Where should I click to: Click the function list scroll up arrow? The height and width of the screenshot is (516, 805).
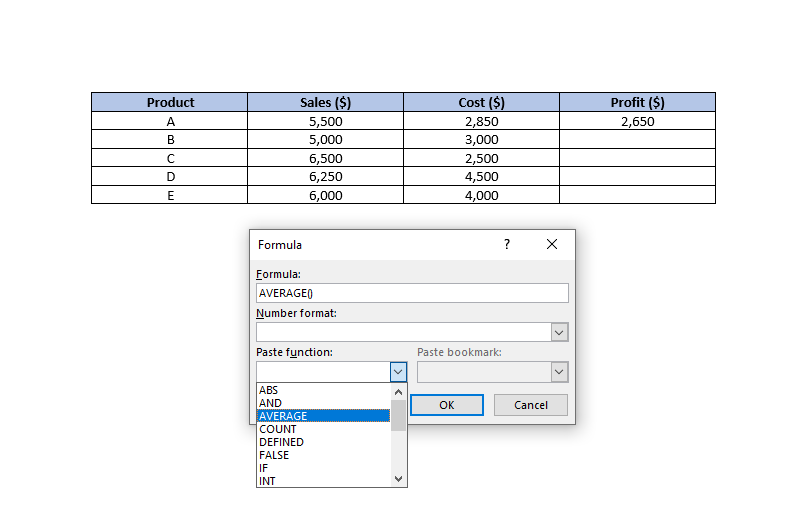click(x=398, y=392)
